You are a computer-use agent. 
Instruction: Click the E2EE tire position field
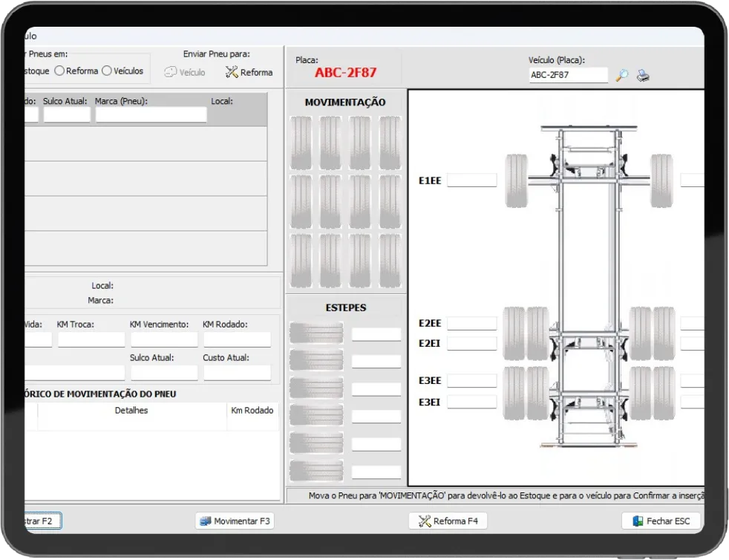472,323
